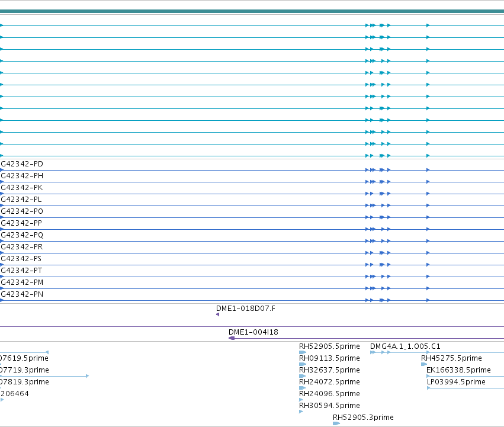Click the purple arrow below DME1-018D07.F

click(217, 314)
